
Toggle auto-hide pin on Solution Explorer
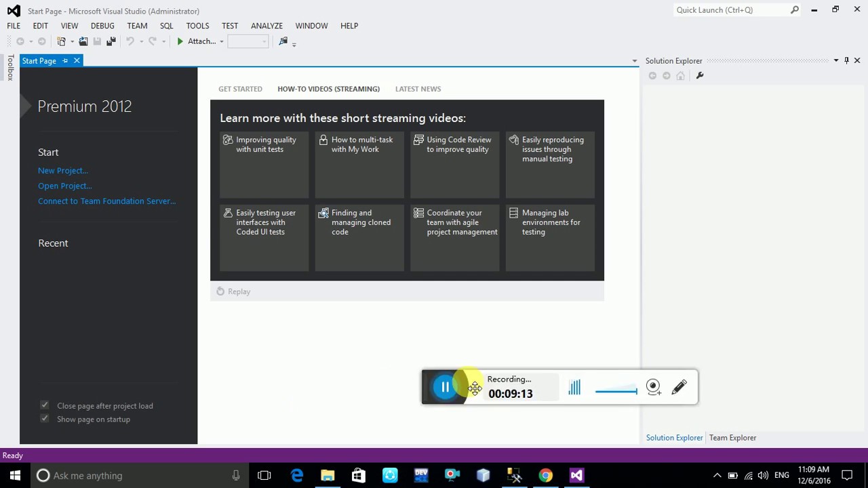(x=846, y=61)
